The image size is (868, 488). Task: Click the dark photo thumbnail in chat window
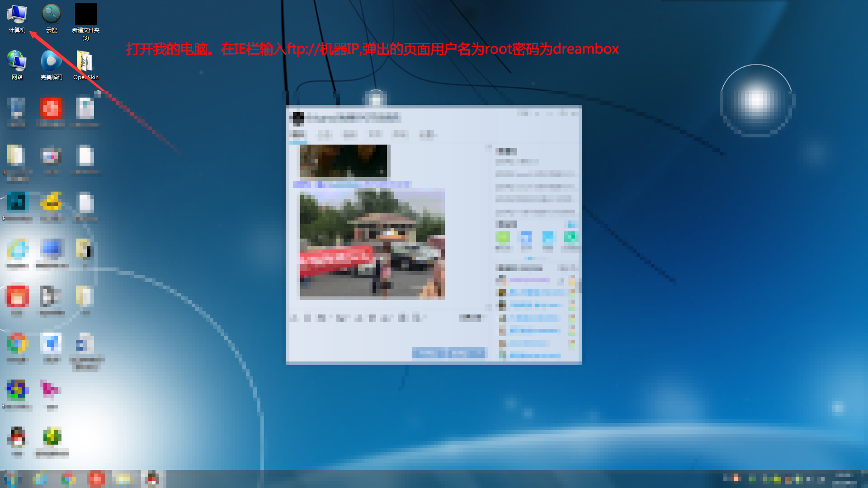coord(344,161)
